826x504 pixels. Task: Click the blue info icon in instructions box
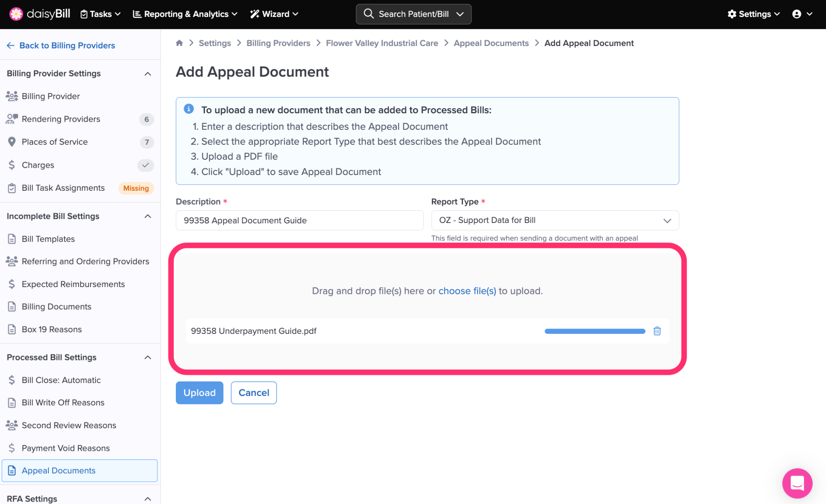[x=189, y=109]
